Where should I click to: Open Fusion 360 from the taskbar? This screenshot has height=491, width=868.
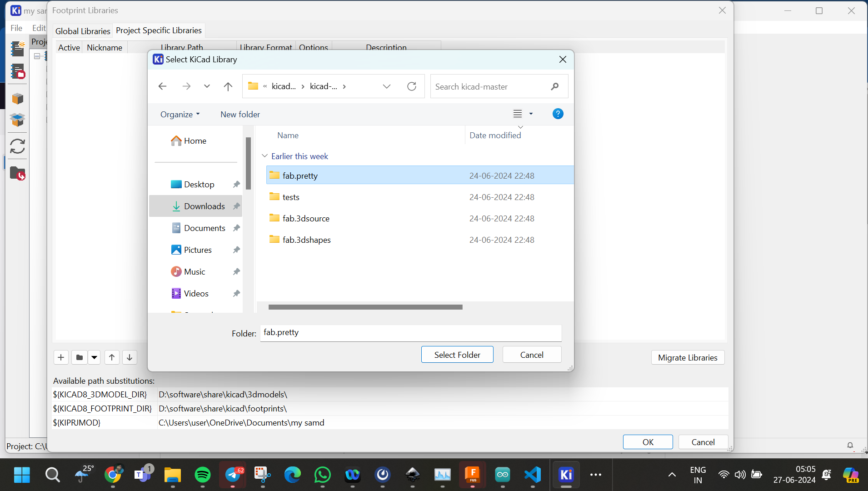tap(473, 475)
